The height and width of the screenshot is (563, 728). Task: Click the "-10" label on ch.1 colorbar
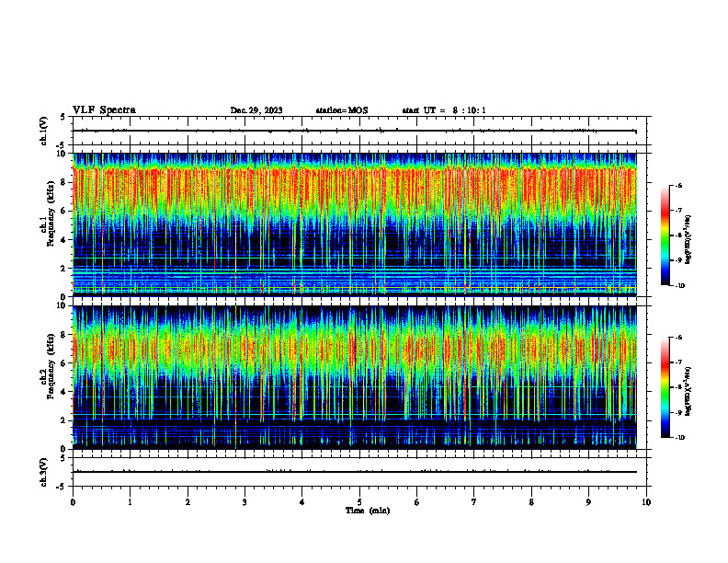[679, 286]
